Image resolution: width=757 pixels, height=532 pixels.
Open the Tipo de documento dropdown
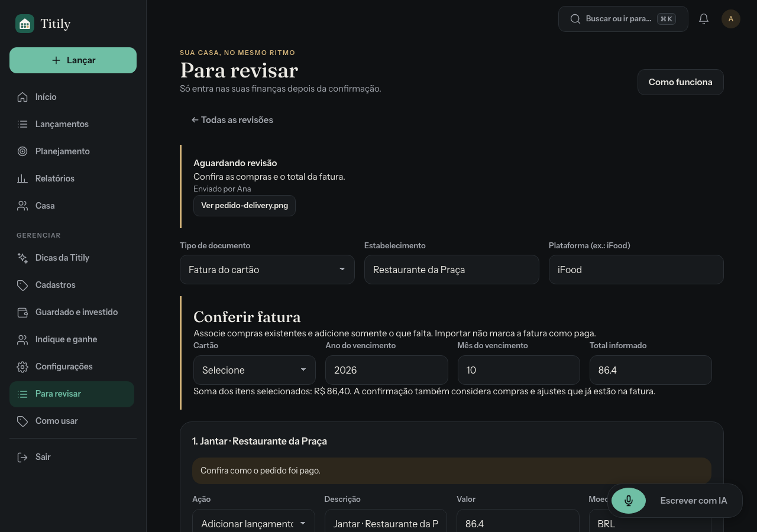click(x=267, y=270)
